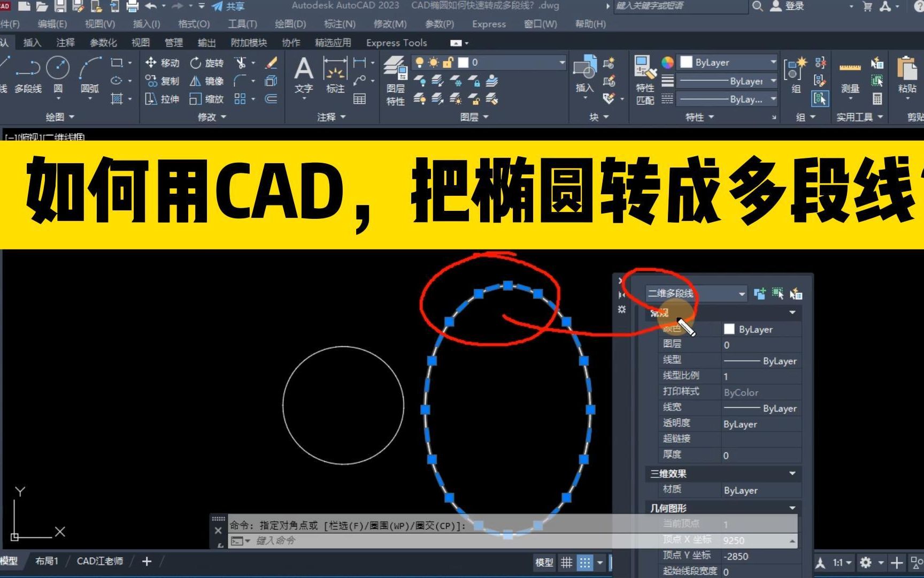Click the 复制 copy tool
The image size is (924, 578).
click(x=162, y=81)
